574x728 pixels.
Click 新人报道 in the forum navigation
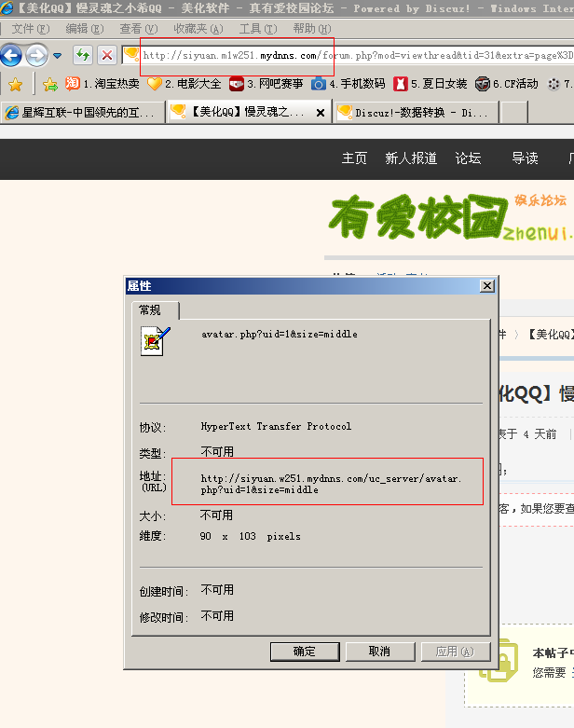point(411,158)
